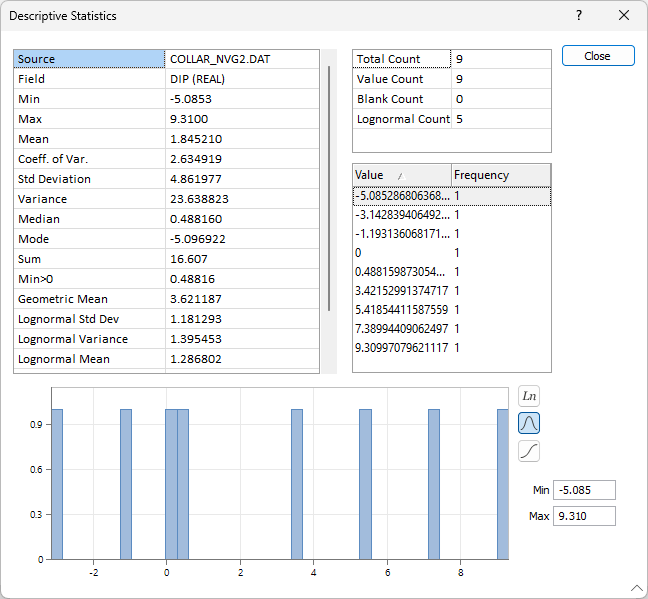
Task: Select the Median row in statistics table
Action: 166,219
